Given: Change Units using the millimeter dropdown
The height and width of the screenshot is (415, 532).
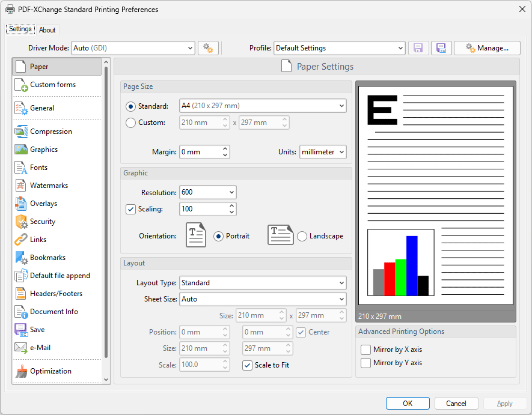Looking at the screenshot, I should pyautogui.click(x=323, y=151).
